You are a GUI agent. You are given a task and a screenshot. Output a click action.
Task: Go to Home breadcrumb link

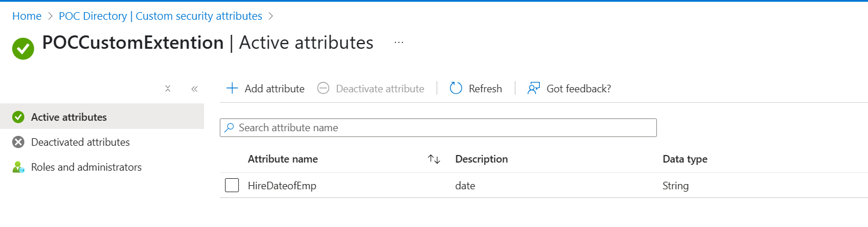pyautogui.click(x=27, y=16)
